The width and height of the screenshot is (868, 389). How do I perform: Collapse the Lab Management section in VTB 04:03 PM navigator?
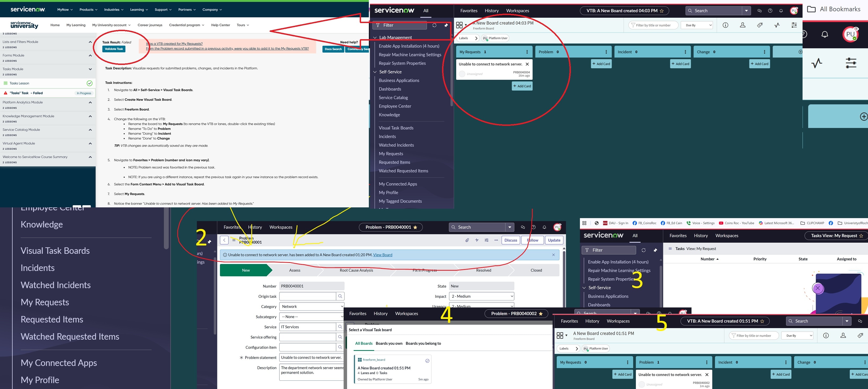coord(375,37)
